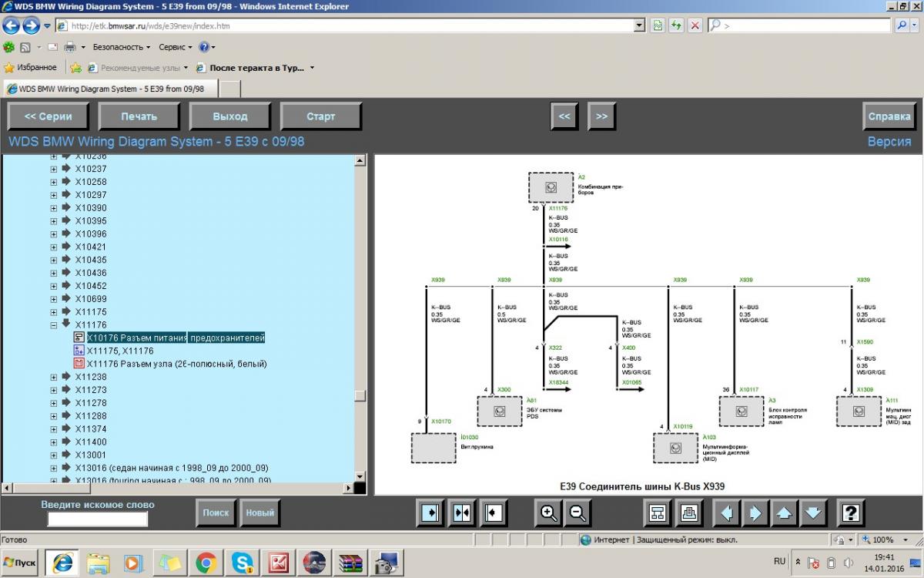The height and width of the screenshot is (578, 924).
Task: Open WinRAR from the taskbar
Action: pos(350,563)
